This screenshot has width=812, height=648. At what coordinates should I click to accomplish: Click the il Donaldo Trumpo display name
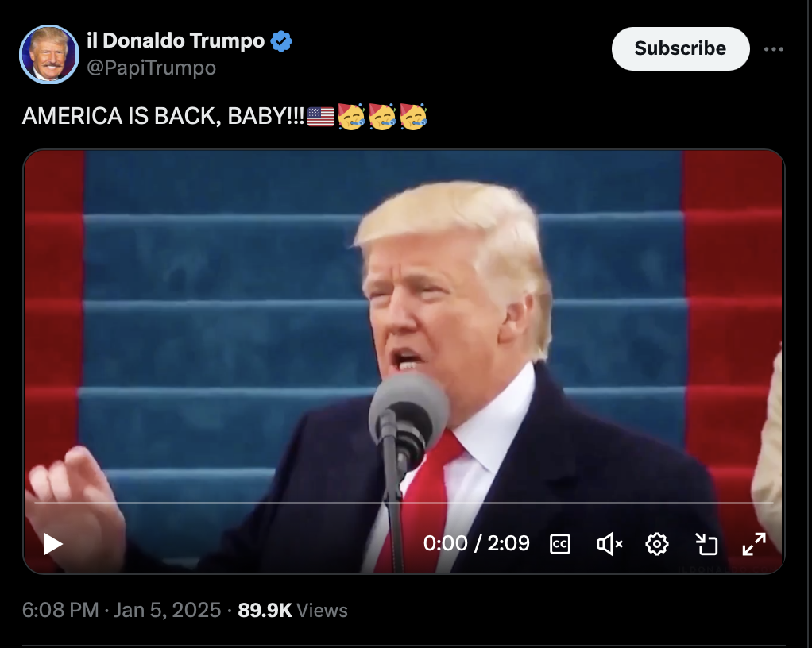[x=176, y=40]
